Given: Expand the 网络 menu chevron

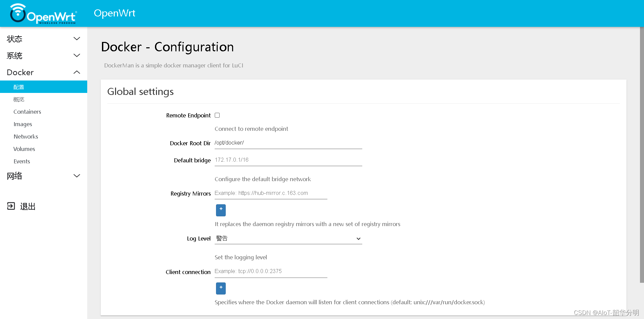Looking at the screenshot, I should pyautogui.click(x=77, y=176).
